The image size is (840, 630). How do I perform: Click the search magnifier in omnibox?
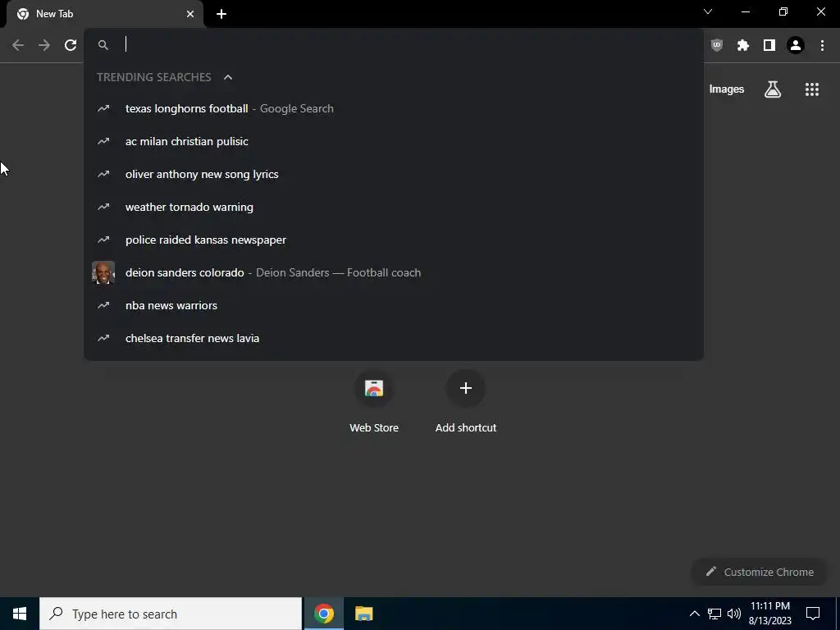(x=103, y=45)
